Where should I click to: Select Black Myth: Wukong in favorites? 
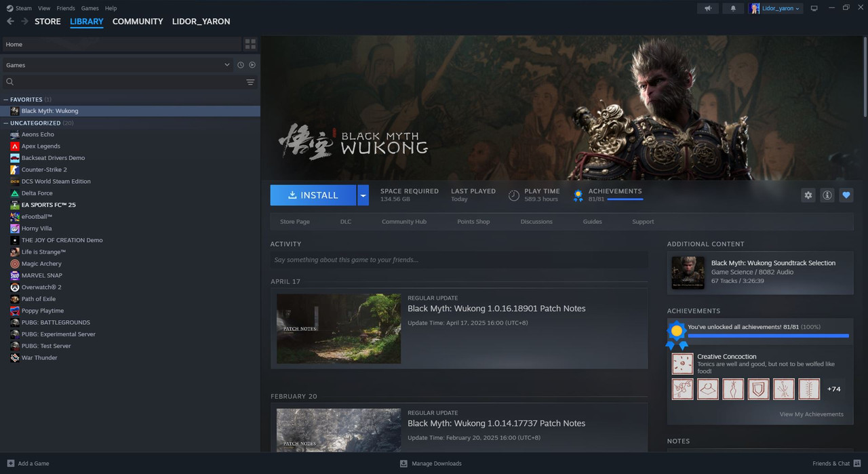click(130, 111)
